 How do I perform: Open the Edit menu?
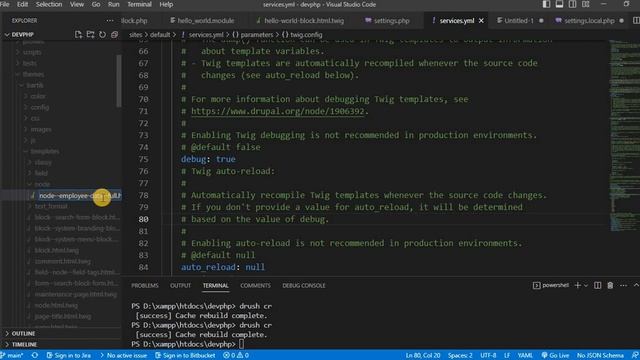click(22, 4)
